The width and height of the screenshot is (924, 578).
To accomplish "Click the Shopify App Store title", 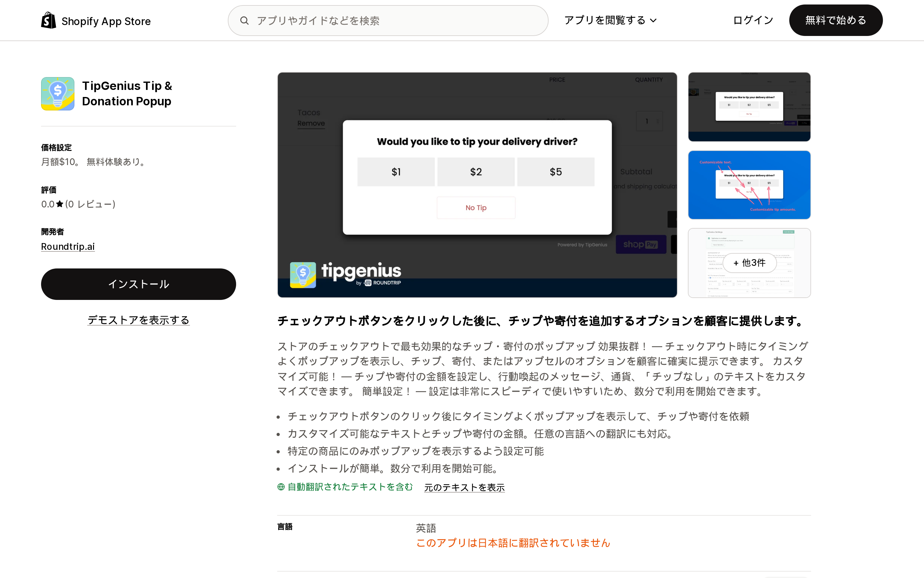I will (106, 21).
